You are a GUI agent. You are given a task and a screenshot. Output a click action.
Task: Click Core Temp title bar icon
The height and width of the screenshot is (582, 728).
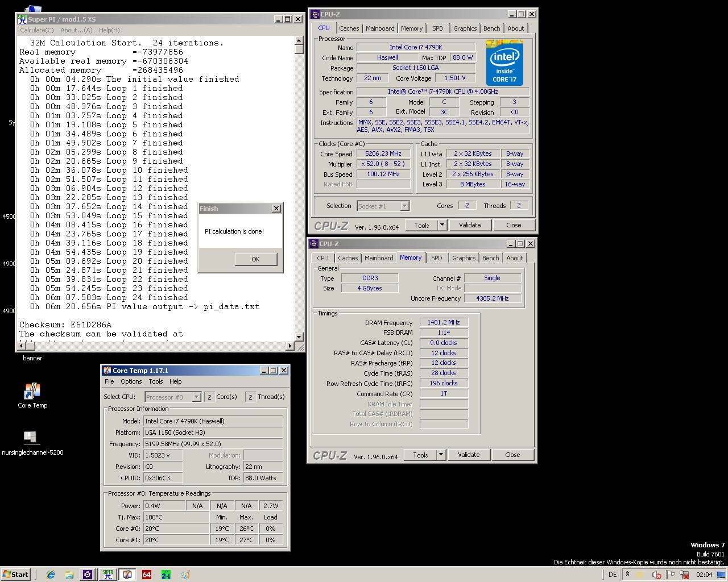click(107, 371)
